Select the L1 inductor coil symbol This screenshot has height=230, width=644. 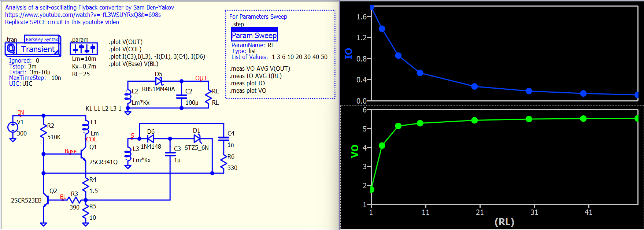[86, 127]
